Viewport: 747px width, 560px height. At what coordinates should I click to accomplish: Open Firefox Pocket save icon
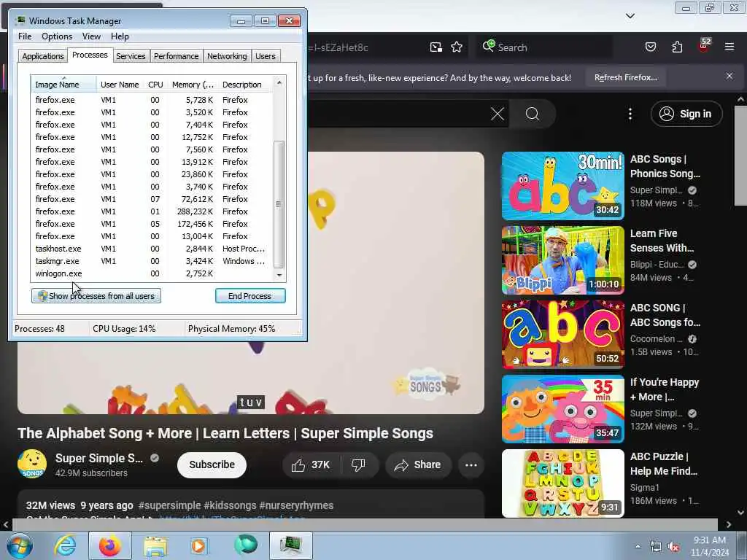pyautogui.click(x=650, y=47)
